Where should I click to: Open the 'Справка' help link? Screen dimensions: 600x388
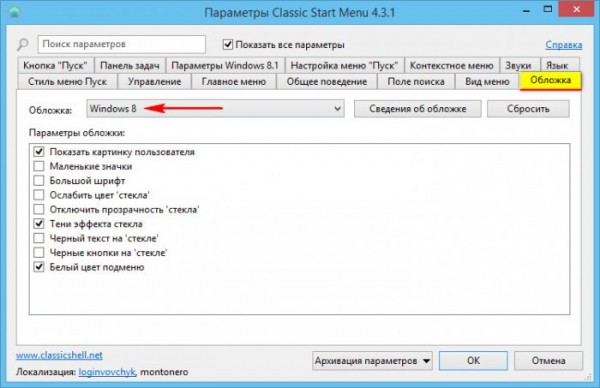click(564, 45)
